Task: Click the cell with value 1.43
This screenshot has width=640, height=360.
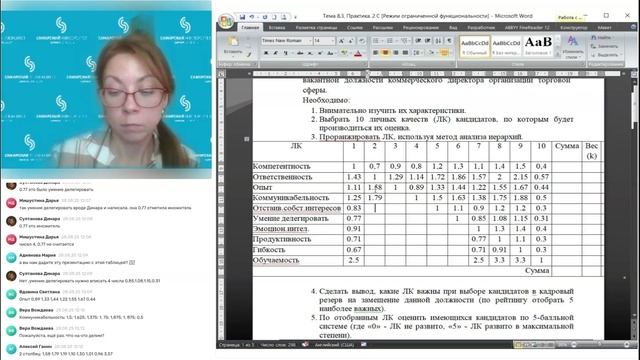Action: coord(354,177)
